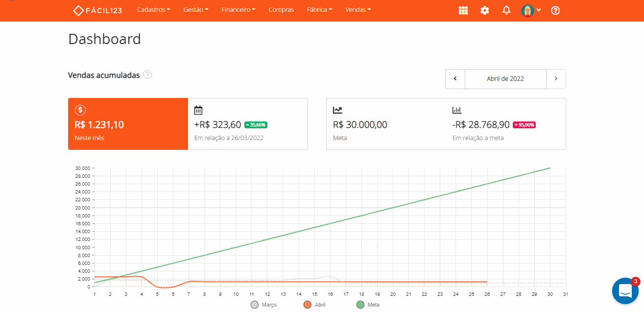The image size is (644, 312).
Task: Open the notifications bell
Action: [x=506, y=10]
